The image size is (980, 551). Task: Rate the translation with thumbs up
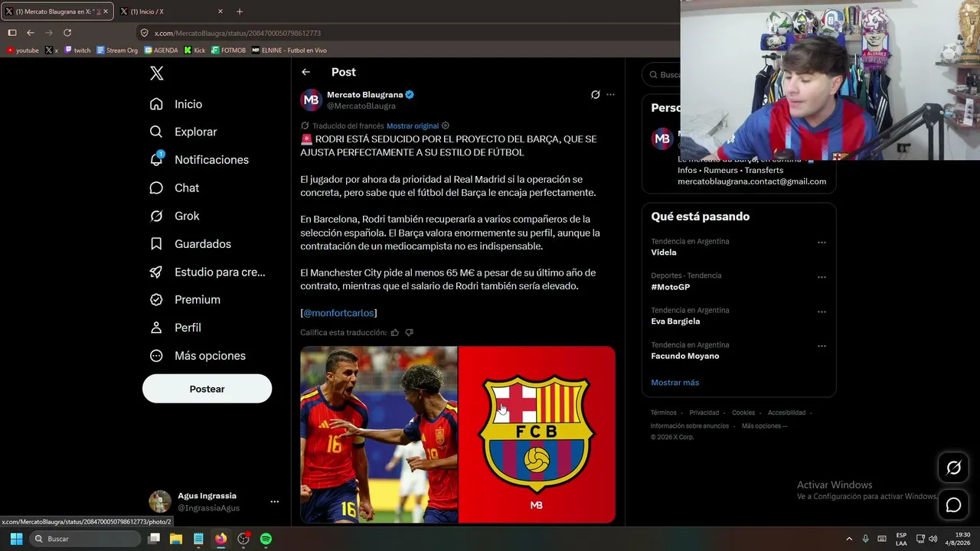(x=395, y=333)
